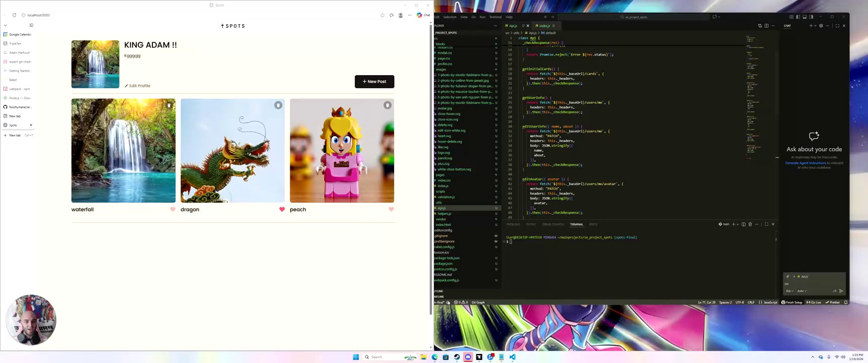Click the profile avatar picture
Image resolution: width=868 pixels, height=363 pixels.
[95, 64]
